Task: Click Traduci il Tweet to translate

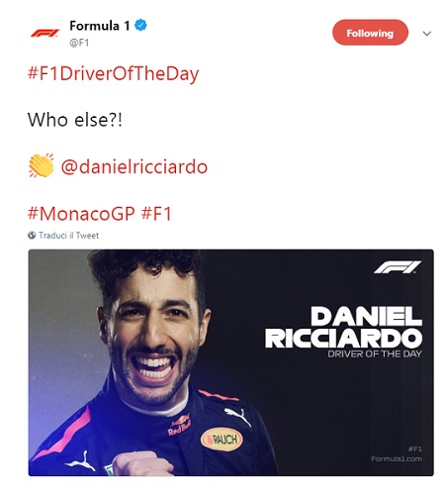Action: [68, 236]
